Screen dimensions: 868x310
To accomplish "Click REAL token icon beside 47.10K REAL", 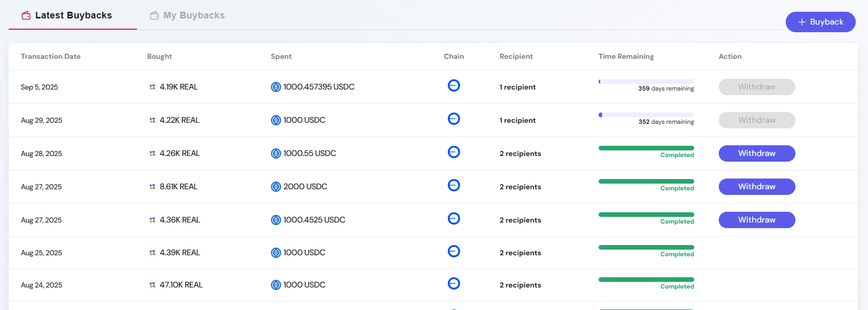I will click(152, 285).
